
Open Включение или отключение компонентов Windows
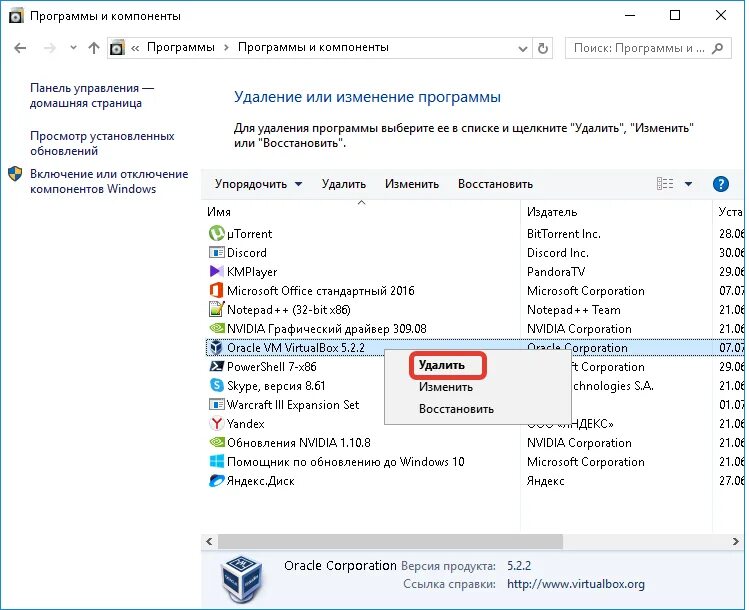coord(109,181)
